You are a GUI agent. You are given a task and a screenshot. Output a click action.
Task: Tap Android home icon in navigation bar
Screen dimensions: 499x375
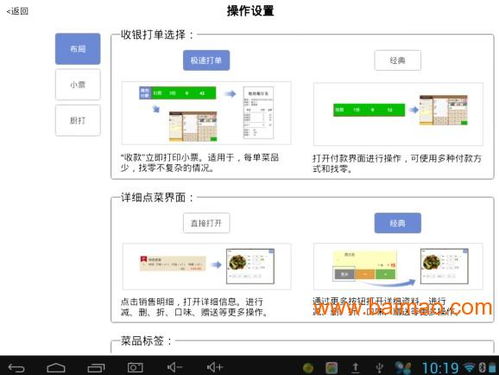pos(56,368)
